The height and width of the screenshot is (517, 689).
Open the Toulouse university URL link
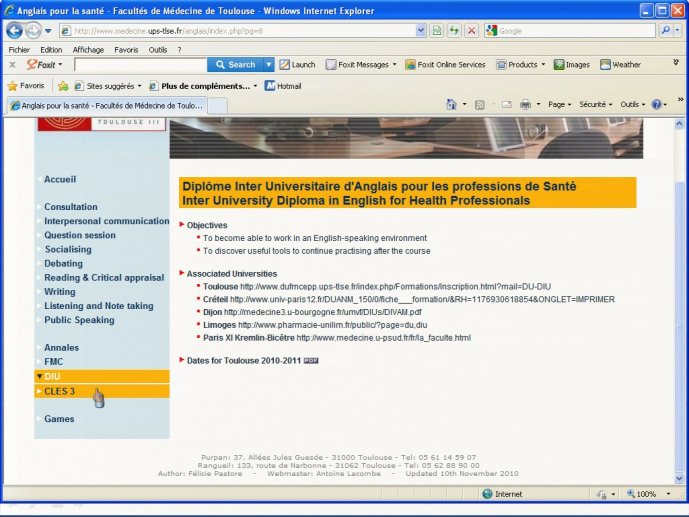click(395, 286)
